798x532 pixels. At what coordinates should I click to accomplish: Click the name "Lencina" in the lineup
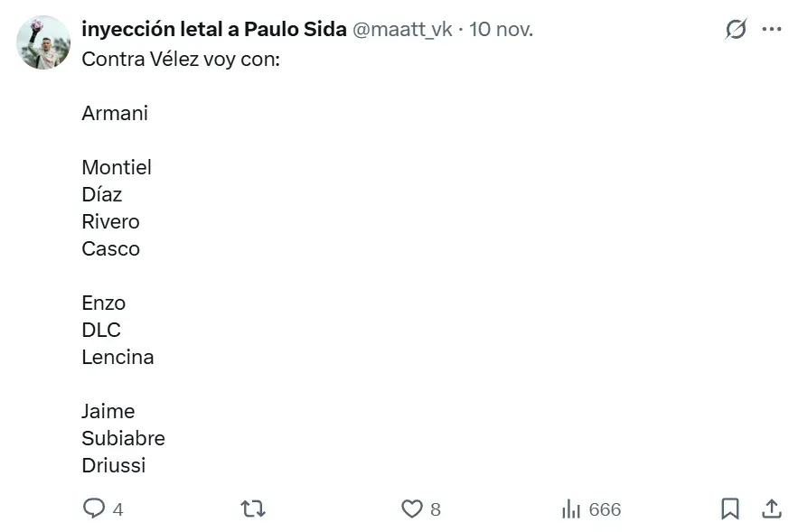click(117, 357)
